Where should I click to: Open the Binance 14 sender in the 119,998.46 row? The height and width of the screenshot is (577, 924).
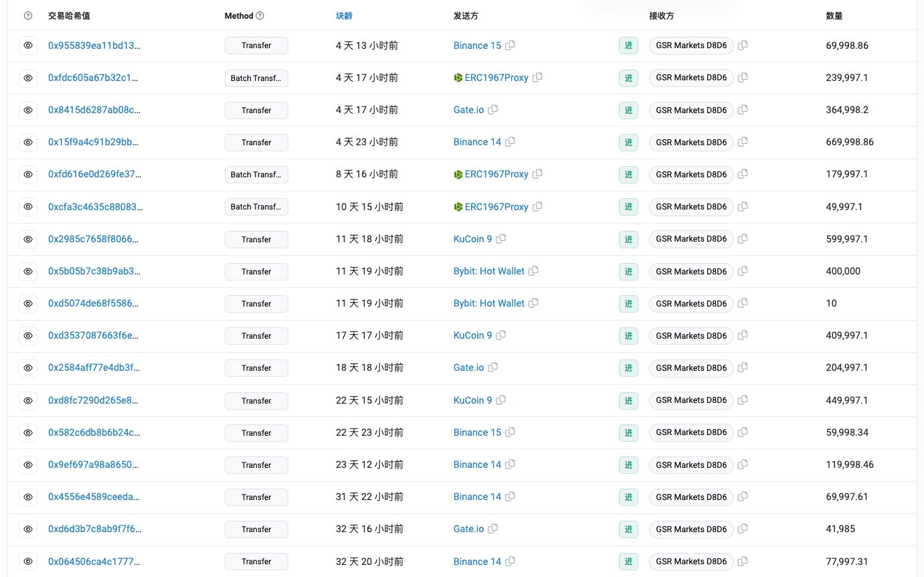coord(477,465)
